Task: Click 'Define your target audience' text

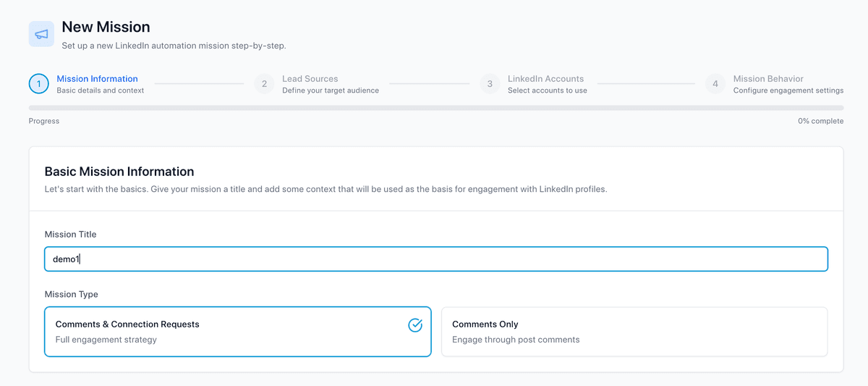Action: click(x=331, y=91)
